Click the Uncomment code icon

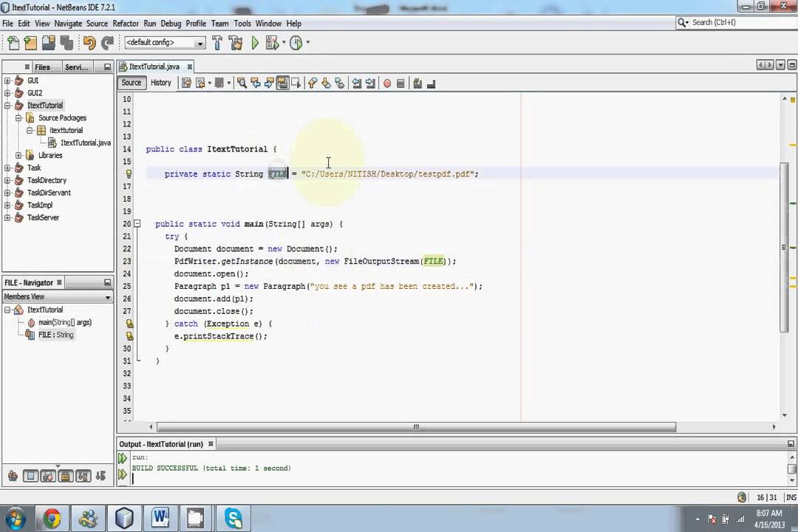[431, 84]
